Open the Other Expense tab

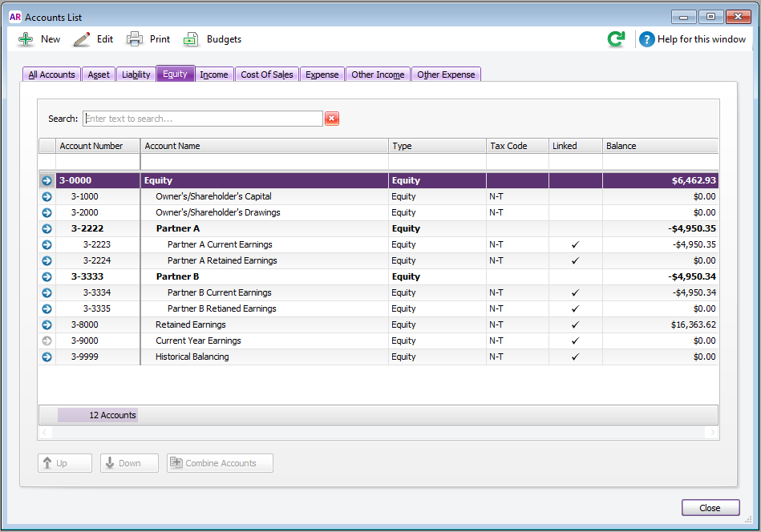[x=446, y=75]
